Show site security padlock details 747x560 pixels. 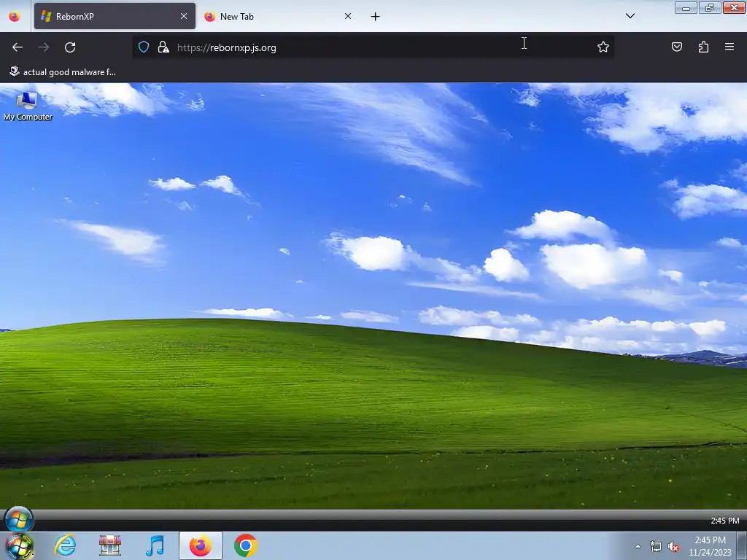pos(163,47)
